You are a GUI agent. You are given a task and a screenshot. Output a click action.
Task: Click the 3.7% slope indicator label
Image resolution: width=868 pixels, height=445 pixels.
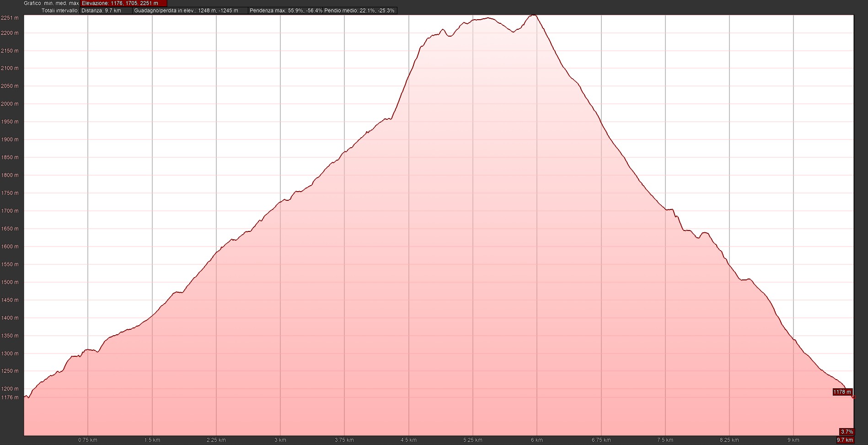[847, 432]
